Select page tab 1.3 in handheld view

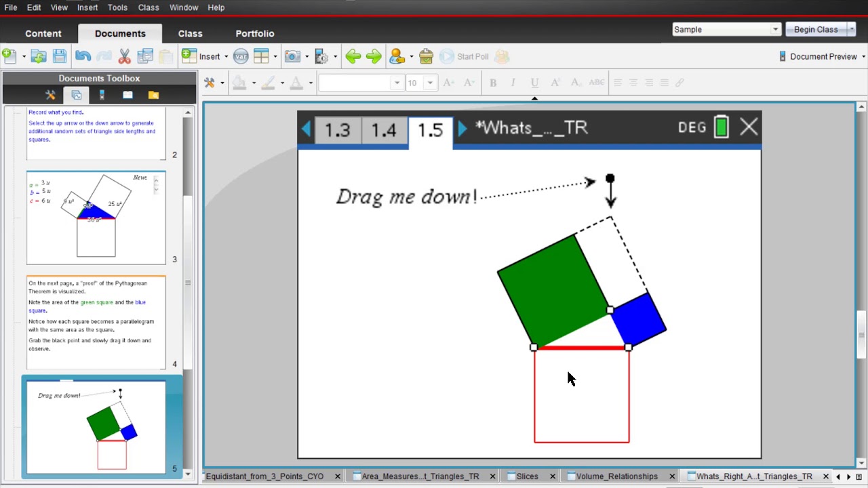pos(337,129)
